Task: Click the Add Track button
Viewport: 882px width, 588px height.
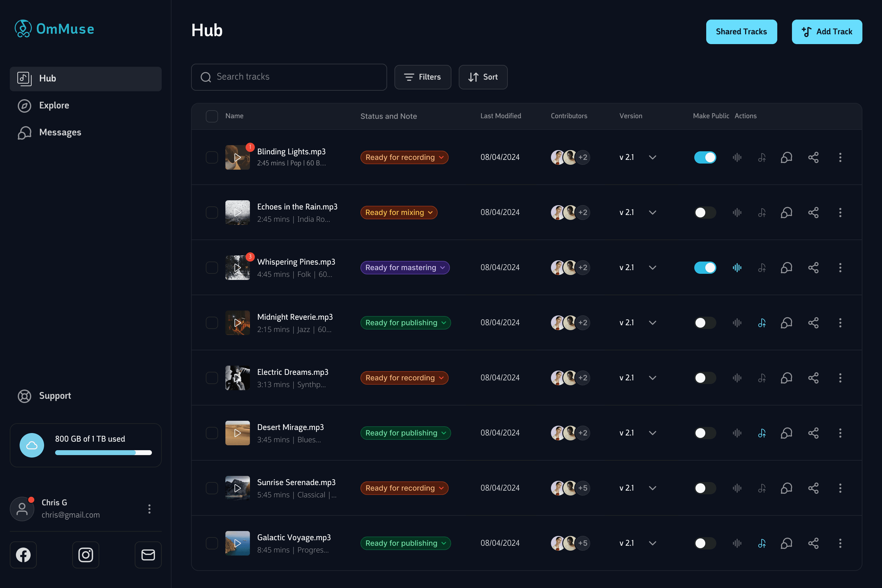Action: coord(827,32)
